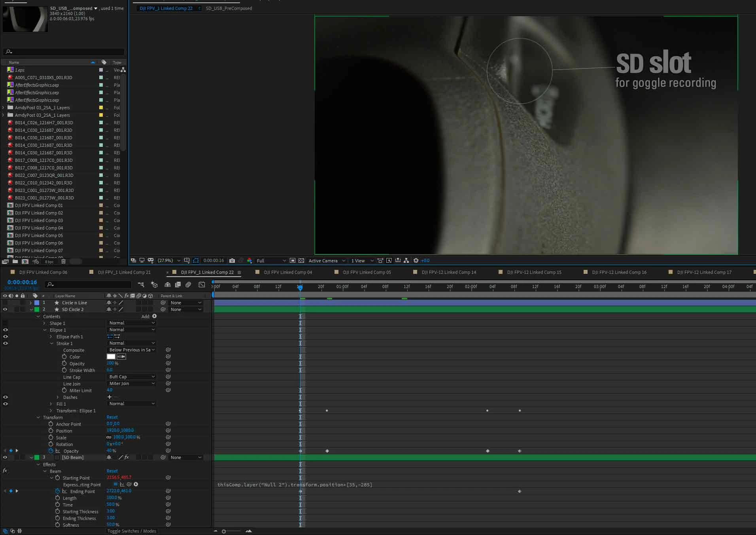The width and height of the screenshot is (756, 535).
Task: Toggle visibility of Ellipse 1 group
Action: [6, 330]
